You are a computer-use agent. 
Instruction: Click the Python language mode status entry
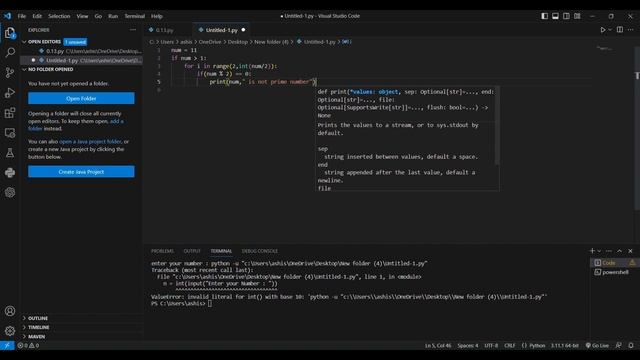tap(533, 345)
